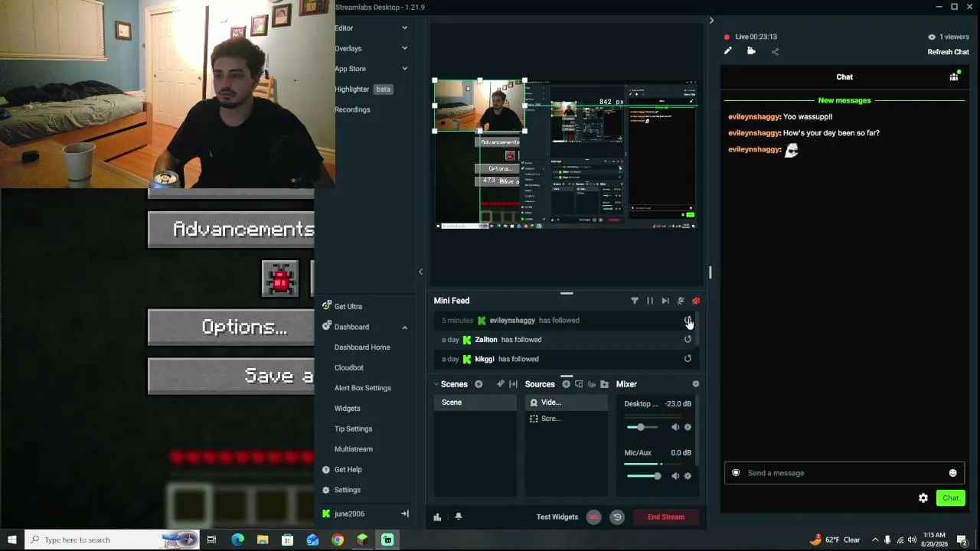Open chat settings gear

[923, 498]
